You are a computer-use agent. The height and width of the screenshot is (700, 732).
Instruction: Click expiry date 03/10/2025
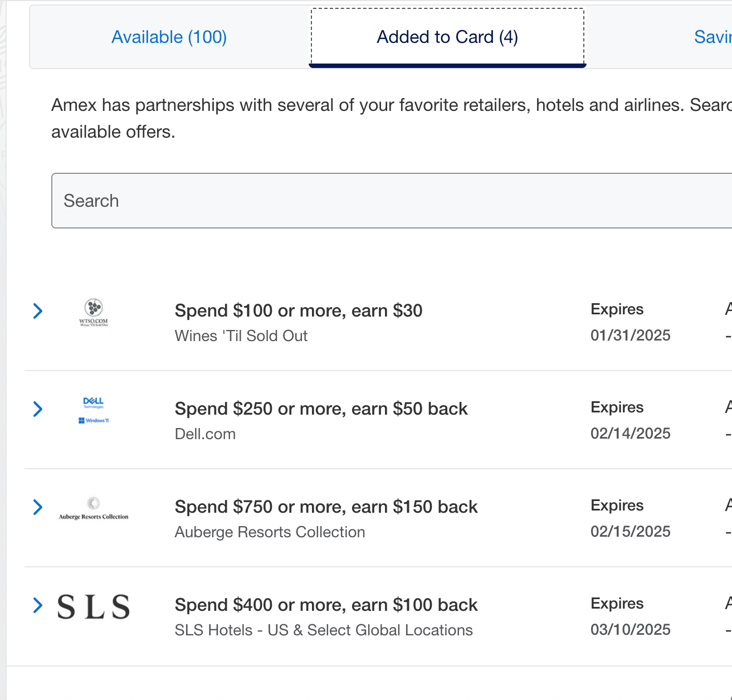coord(631,630)
